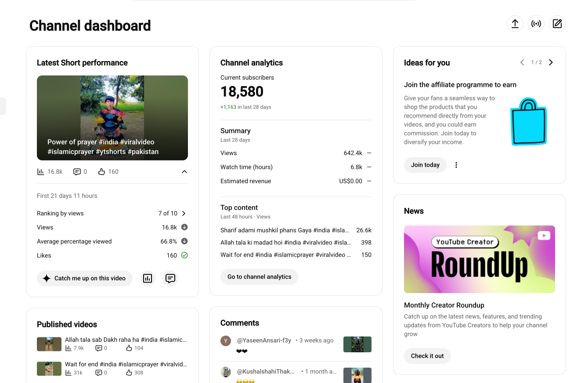Viewport: 588px width, 383px height.
Task: Go to next idea with right chevron
Action: point(551,62)
